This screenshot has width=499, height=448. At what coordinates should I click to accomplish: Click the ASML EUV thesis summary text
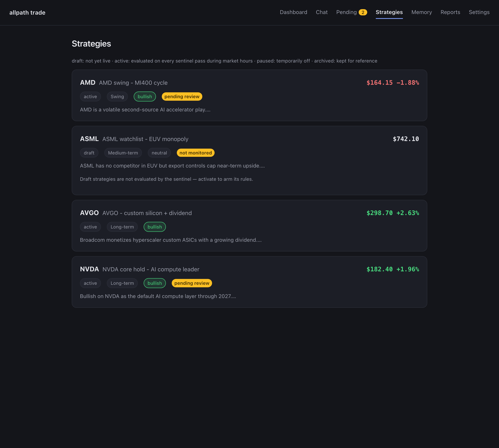click(x=173, y=166)
